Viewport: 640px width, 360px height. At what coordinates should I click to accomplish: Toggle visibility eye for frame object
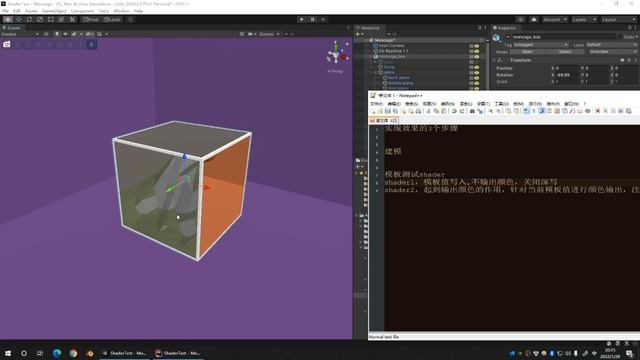(x=477, y=67)
